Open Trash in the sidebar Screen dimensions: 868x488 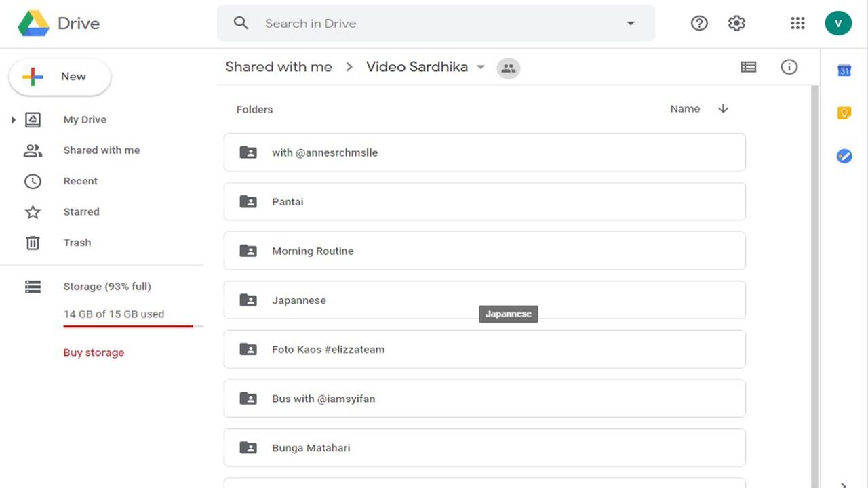pos(77,243)
